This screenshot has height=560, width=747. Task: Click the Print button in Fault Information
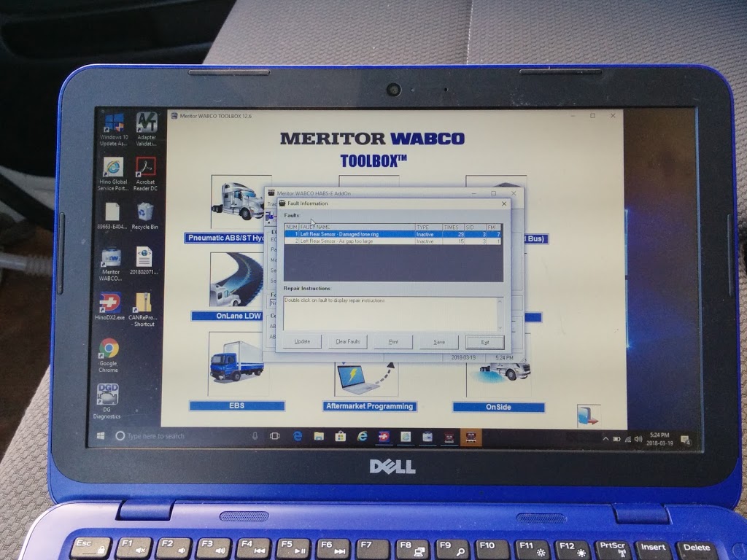[393, 342]
